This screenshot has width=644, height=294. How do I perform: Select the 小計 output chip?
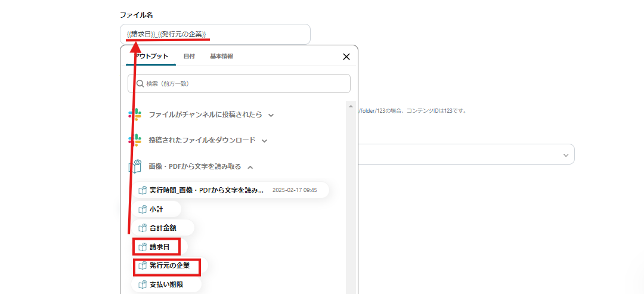point(156,209)
